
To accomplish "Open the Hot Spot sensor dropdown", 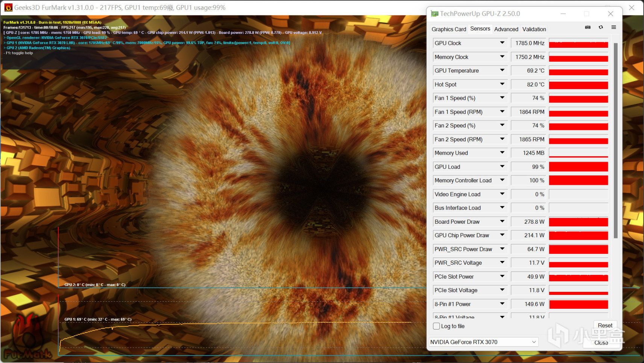I will click(502, 84).
